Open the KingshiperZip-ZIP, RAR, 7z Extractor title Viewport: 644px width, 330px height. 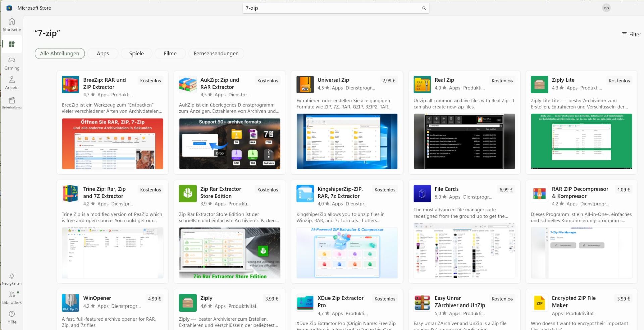(x=340, y=193)
